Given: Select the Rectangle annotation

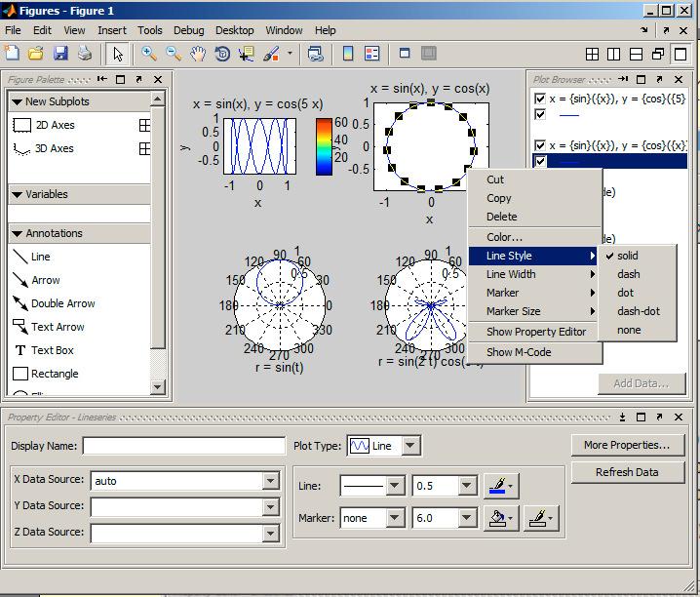Looking at the screenshot, I should (x=46, y=374).
